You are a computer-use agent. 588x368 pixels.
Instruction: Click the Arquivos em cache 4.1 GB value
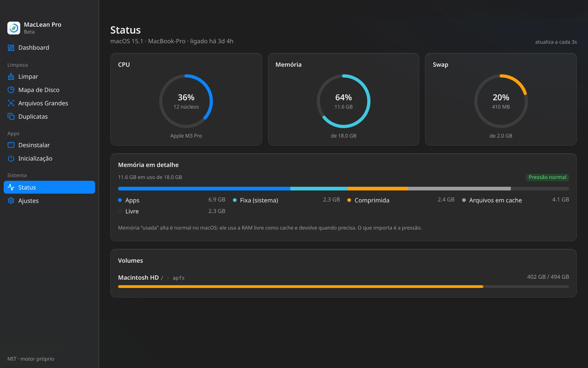pyautogui.click(x=560, y=200)
